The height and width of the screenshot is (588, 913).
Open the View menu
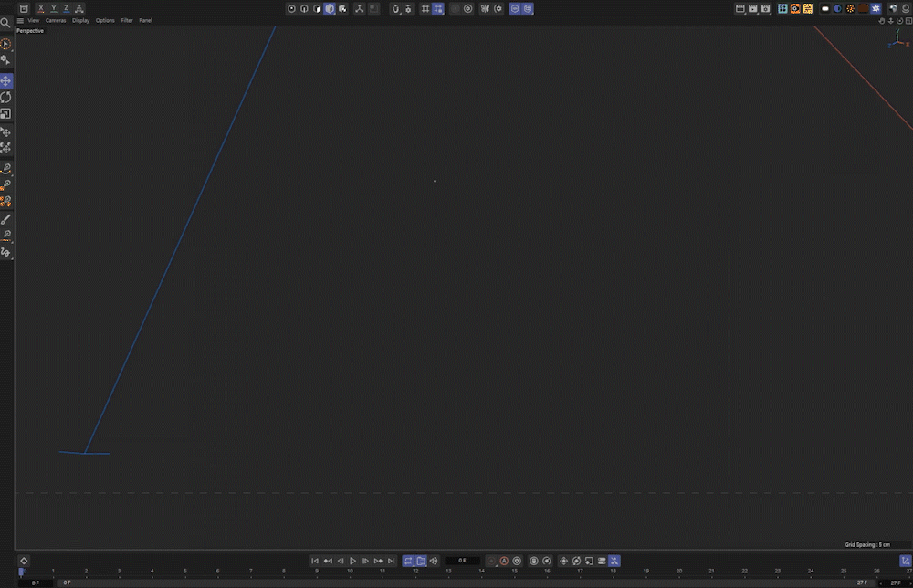pyautogui.click(x=34, y=20)
